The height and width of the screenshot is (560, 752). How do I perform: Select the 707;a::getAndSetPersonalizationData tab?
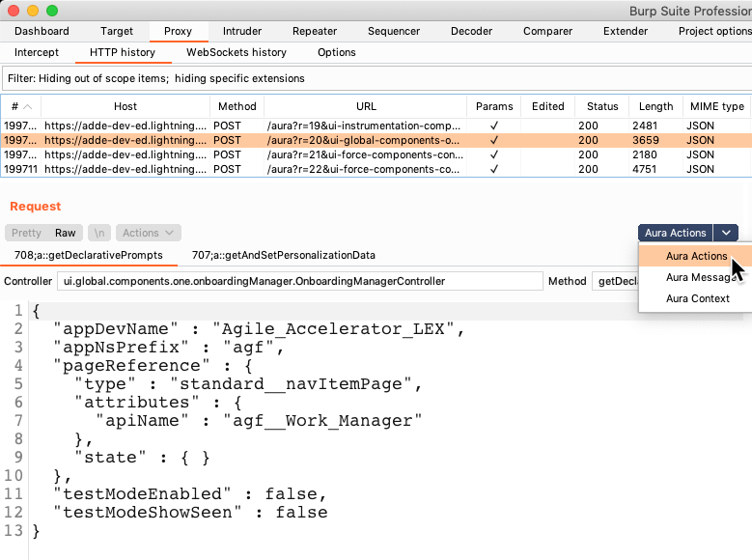tap(284, 255)
